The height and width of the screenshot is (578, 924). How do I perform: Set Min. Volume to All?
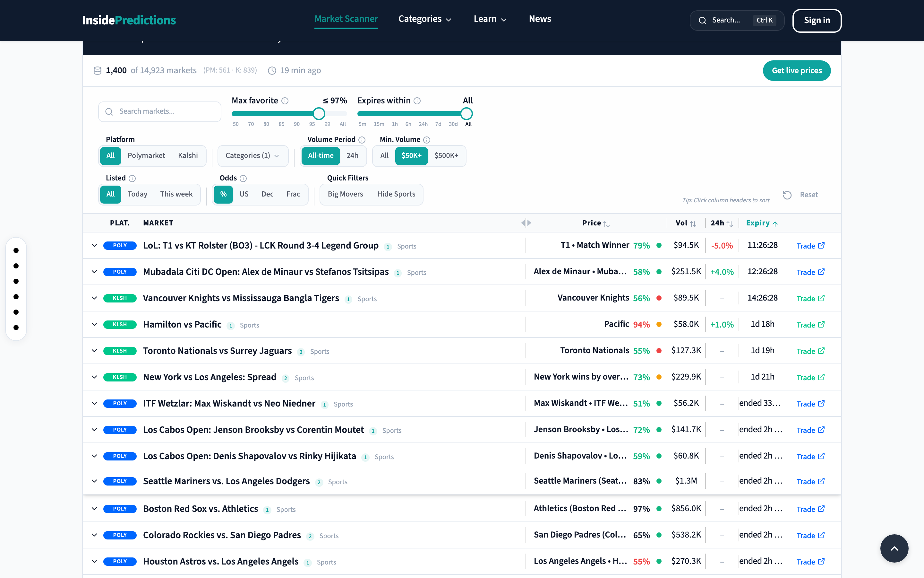tap(384, 156)
